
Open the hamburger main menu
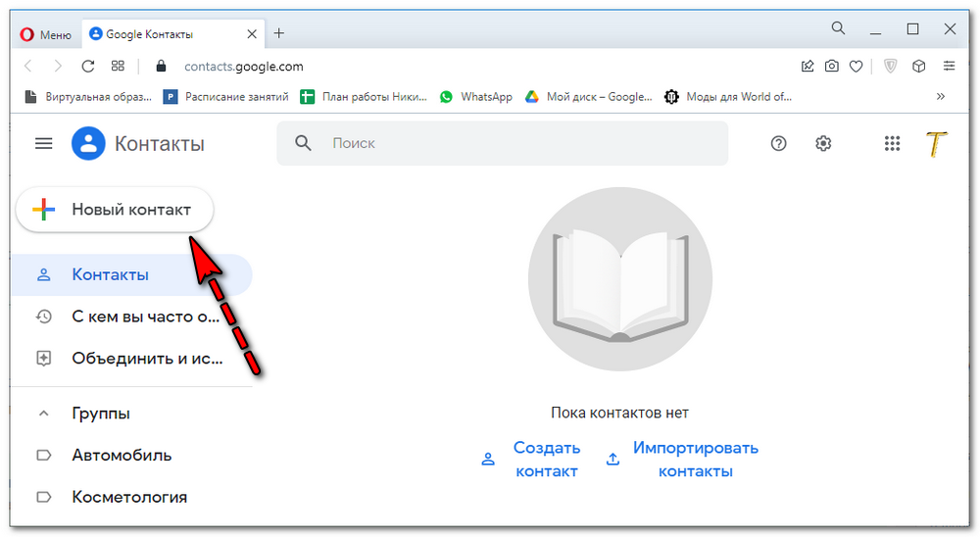pos(43,143)
